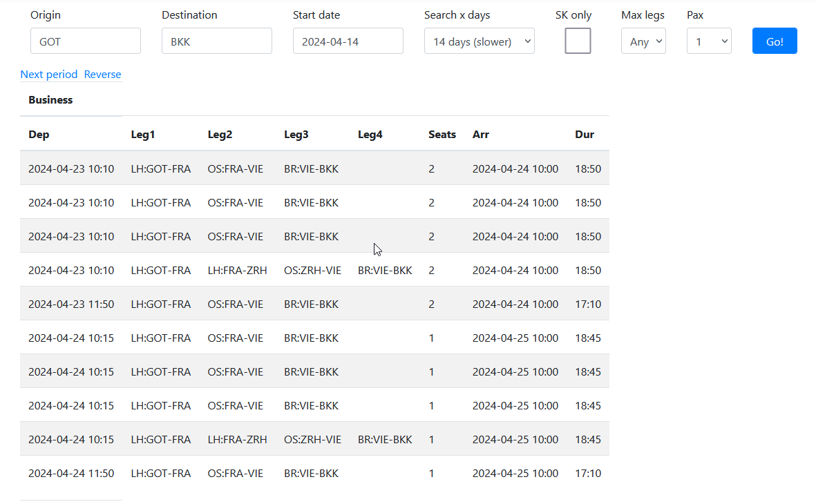Follow the Next period link

point(49,75)
